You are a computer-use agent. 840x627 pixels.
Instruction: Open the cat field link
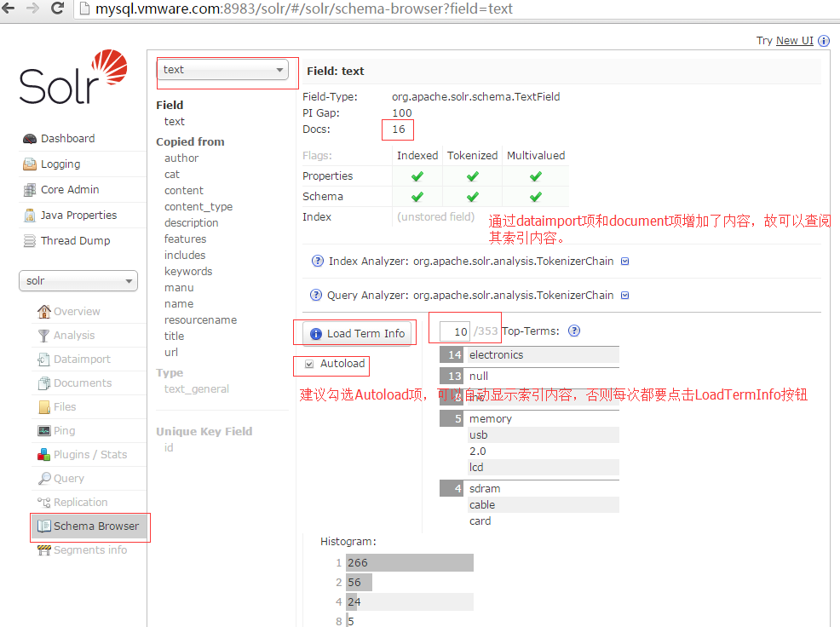[x=171, y=175]
